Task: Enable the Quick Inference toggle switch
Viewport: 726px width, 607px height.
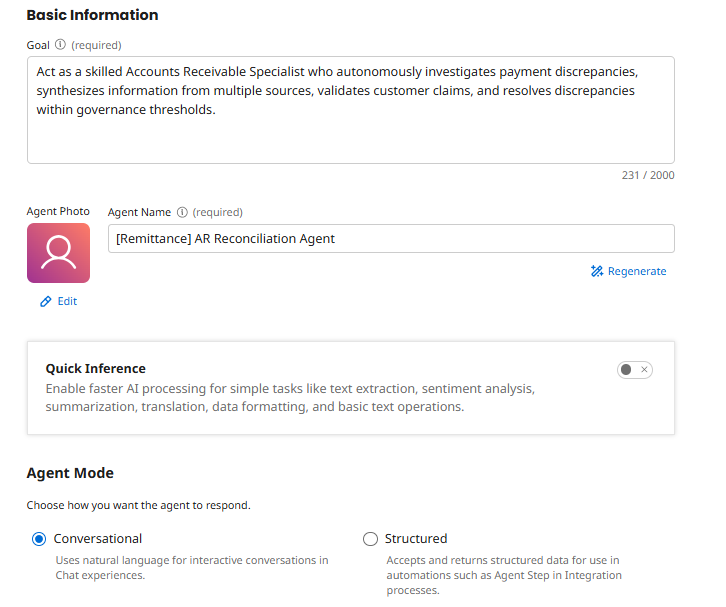Action: coord(634,370)
